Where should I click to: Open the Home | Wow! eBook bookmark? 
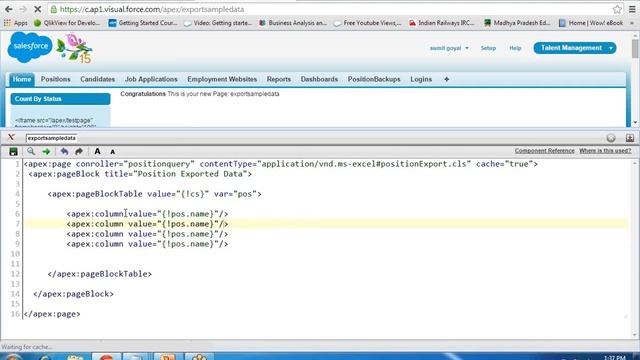tap(591, 23)
